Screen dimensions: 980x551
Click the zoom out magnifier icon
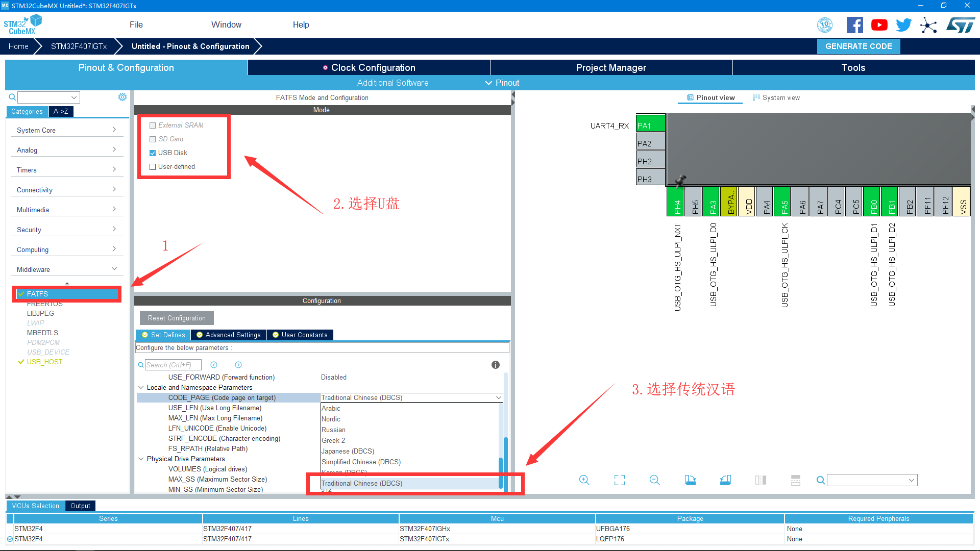655,480
